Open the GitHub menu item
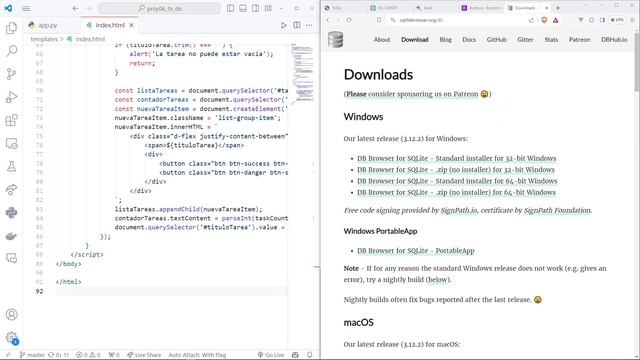 click(496, 40)
